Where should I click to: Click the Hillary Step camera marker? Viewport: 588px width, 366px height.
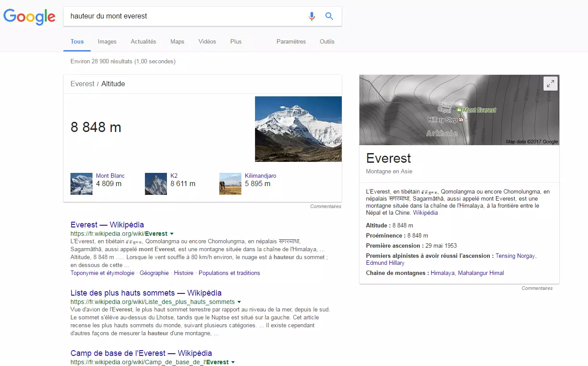pos(461,120)
